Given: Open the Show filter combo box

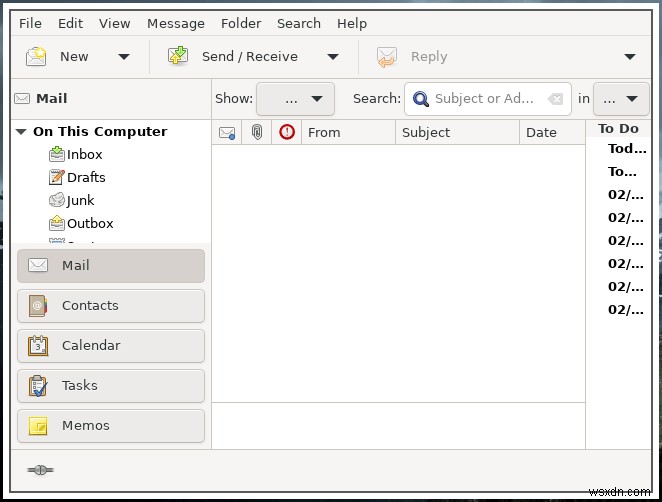Looking at the screenshot, I should point(295,99).
